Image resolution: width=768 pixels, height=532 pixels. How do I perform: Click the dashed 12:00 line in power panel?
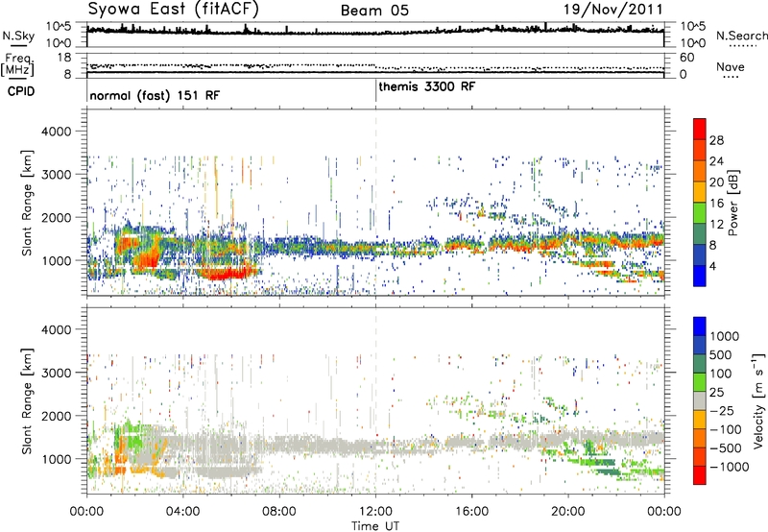[375, 203]
